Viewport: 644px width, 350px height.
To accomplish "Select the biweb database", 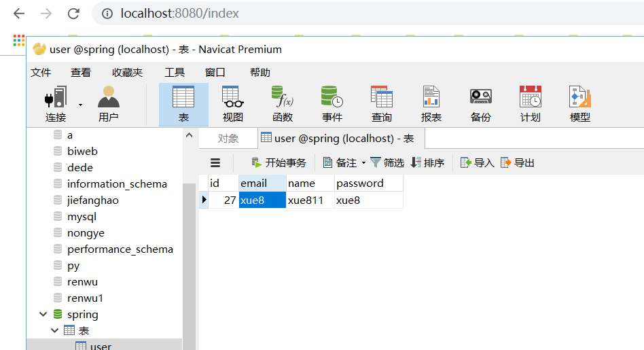I will (x=82, y=151).
